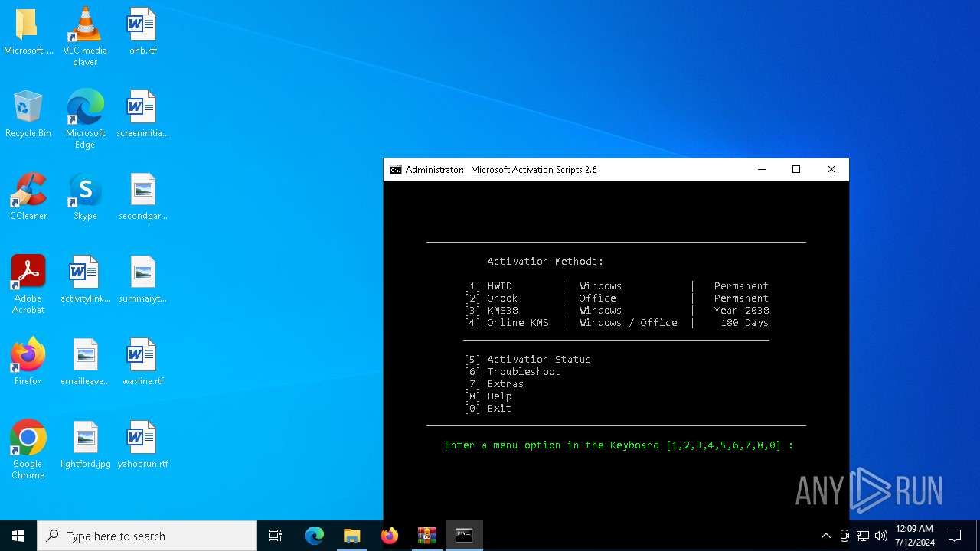980x551 pixels.
Task: Click the [5] Activation Status line
Action: (x=528, y=360)
